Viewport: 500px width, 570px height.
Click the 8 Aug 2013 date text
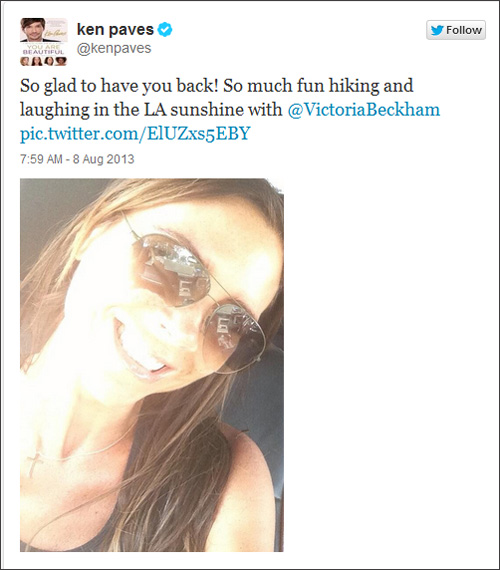point(104,159)
